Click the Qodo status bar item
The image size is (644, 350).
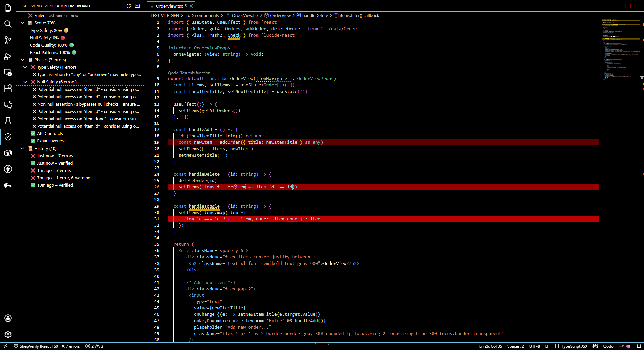click(608, 346)
